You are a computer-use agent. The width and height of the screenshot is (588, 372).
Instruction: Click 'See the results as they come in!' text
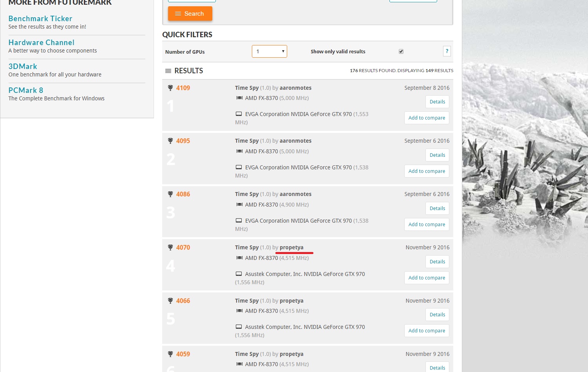(47, 27)
